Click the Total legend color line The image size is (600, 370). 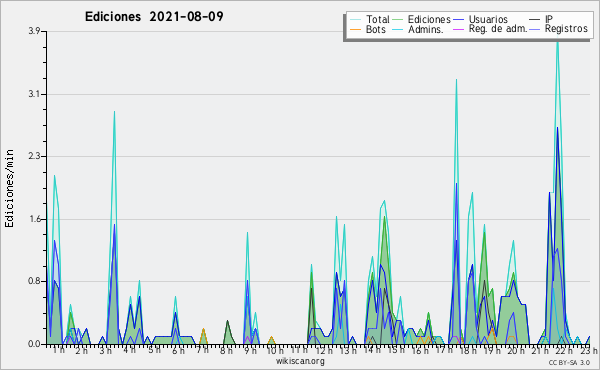coord(355,20)
